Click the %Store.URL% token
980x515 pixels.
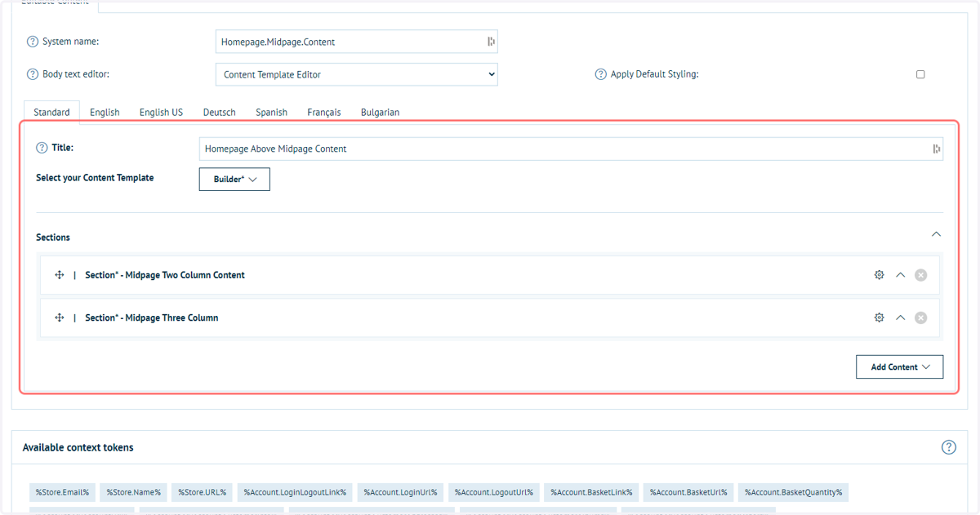pyautogui.click(x=203, y=492)
